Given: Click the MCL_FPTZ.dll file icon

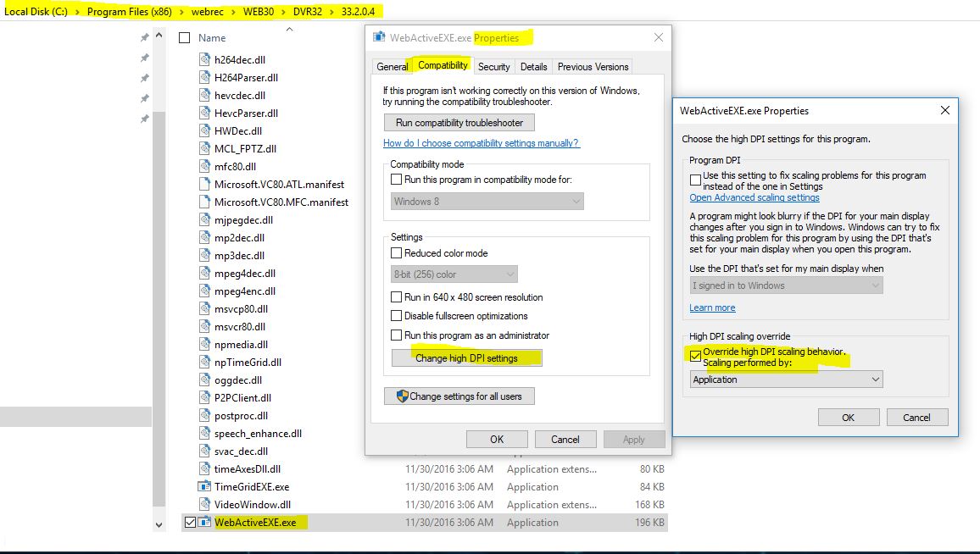Looking at the screenshot, I should 204,148.
